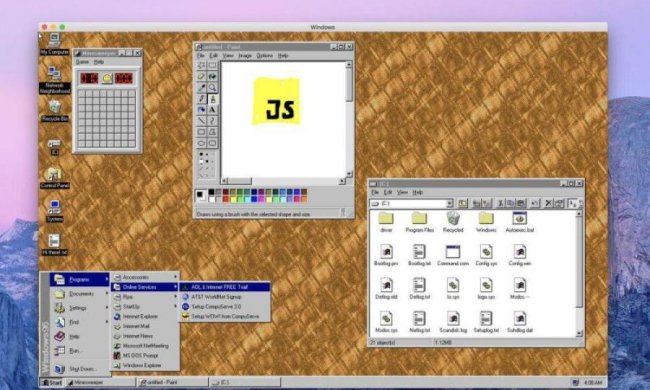This screenshot has width=650, height=390.
Task: Select the Polygon tool in Paint
Action: coord(212,132)
